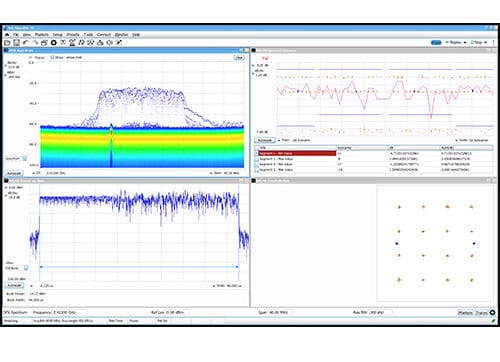Click the open file folder toolbar icon

tap(7, 43)
